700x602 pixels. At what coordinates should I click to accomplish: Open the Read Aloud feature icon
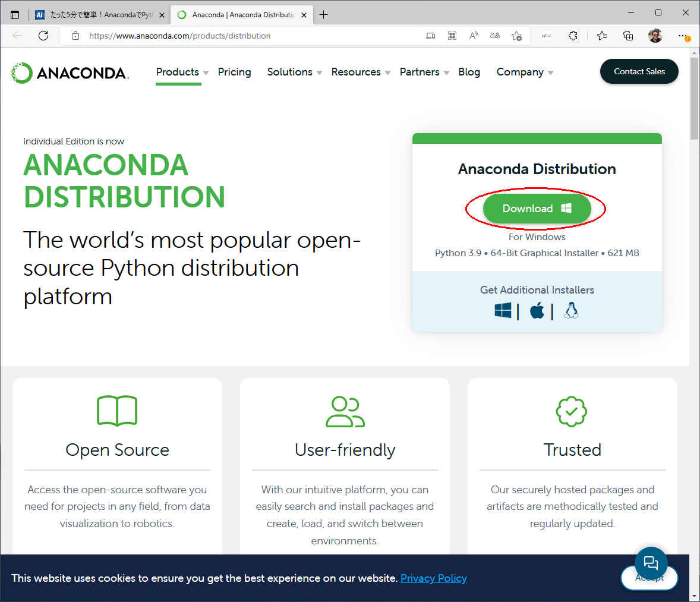474,36
